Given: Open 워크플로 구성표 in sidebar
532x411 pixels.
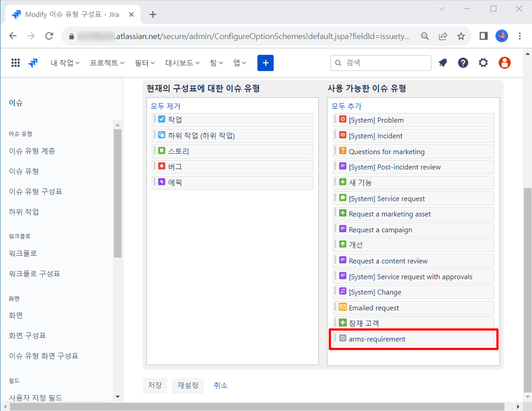Looking at the screenshot, I should point(34,274).
